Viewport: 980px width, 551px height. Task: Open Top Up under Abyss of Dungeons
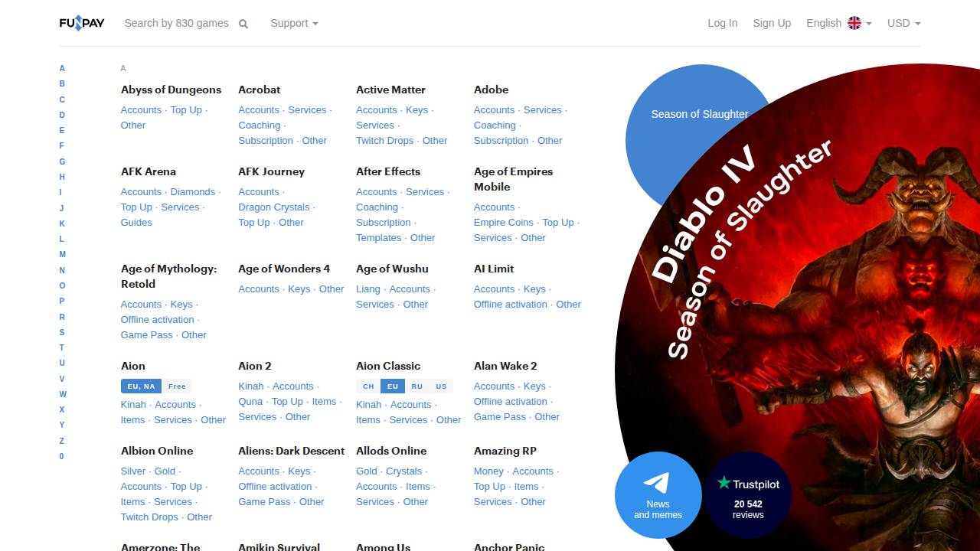tap(186, 110)
